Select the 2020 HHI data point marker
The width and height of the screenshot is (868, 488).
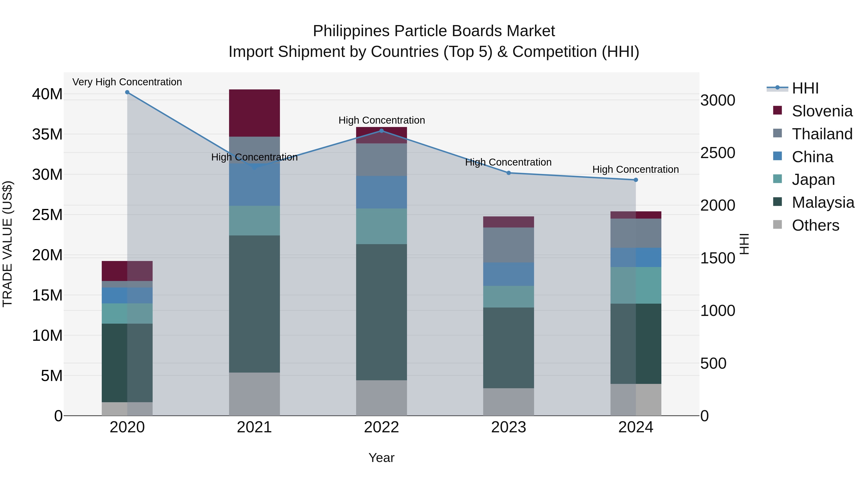pos(127,92)
